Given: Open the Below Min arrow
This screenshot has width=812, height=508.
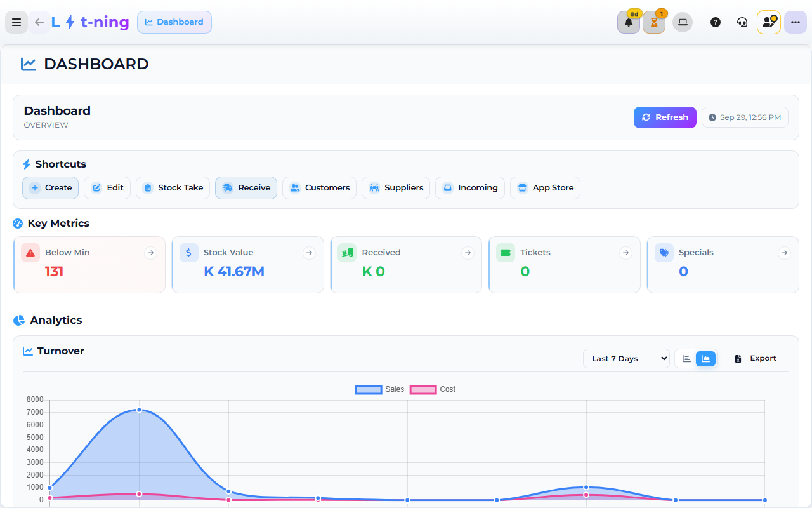Looking at the screenshot, I should point(150,253).
